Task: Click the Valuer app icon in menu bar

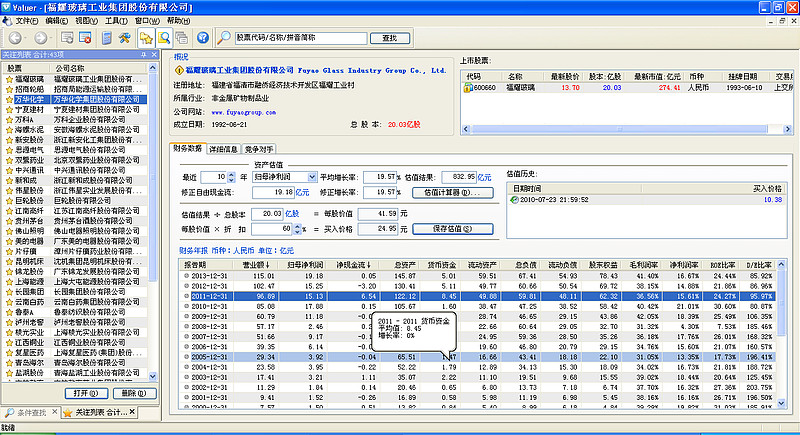Action: [x=7, y=21]
